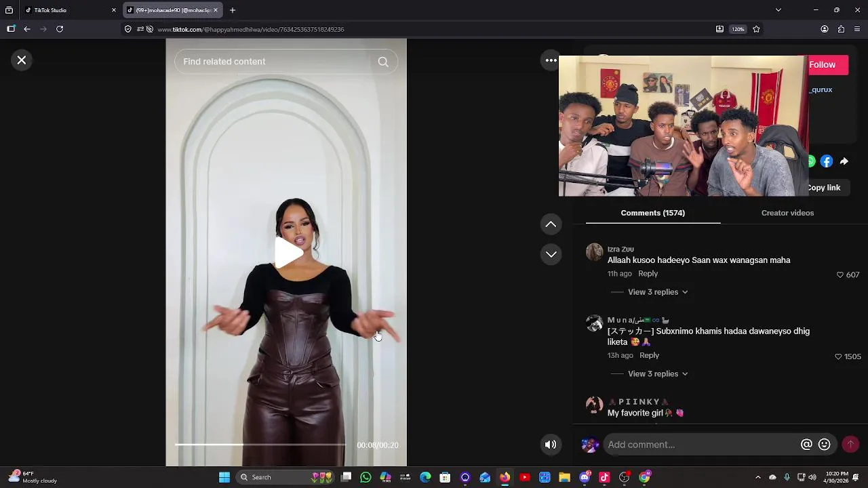
Task: Insert a mention with the @ icon
Action: click(x=806, y=445)
